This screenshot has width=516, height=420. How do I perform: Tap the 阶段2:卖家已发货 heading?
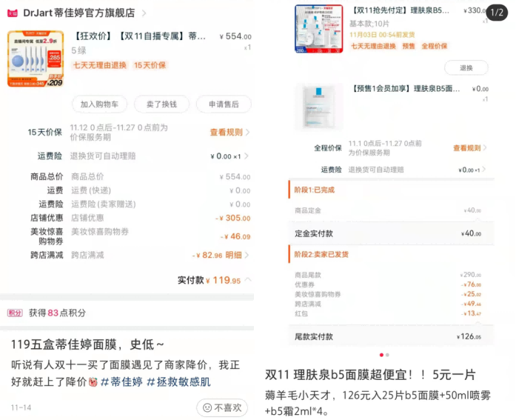click(321, 254)
